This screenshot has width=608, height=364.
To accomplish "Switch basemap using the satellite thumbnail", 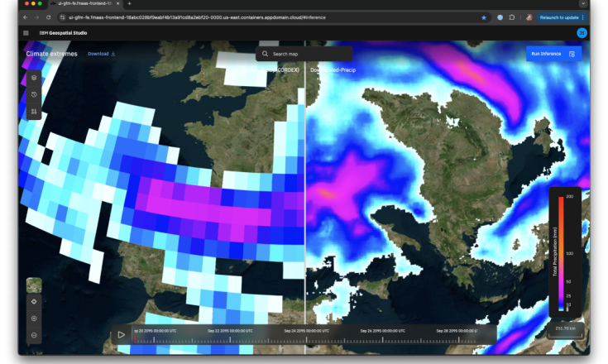I will pos(34,285).
